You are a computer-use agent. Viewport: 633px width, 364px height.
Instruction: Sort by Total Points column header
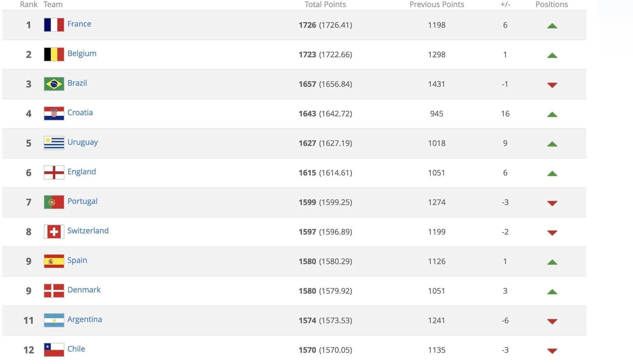(325, 4)
